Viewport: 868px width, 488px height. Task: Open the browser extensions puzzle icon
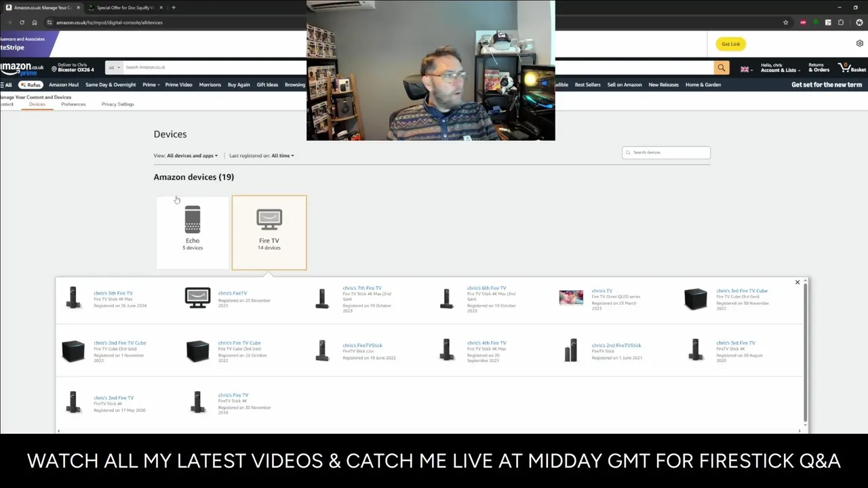[841, 22]
